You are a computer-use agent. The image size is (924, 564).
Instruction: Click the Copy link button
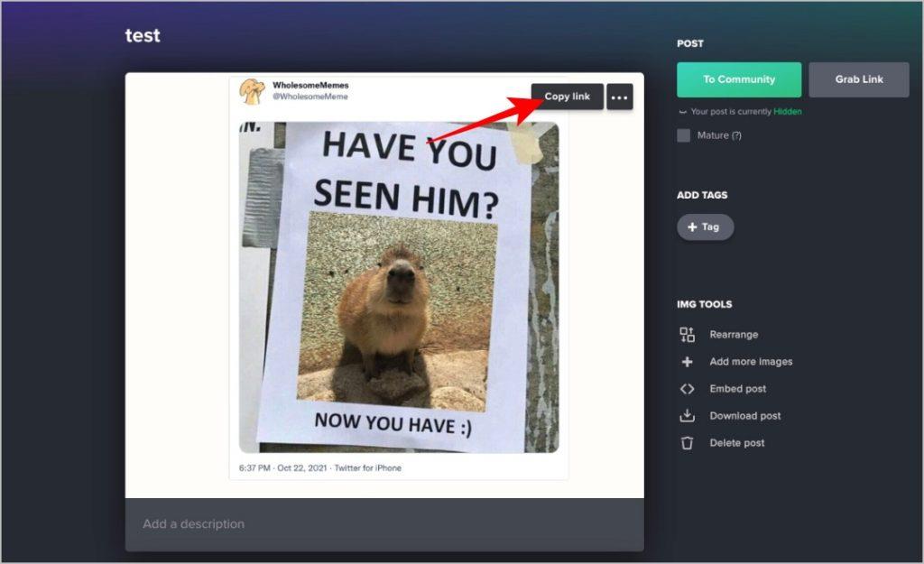567,97
